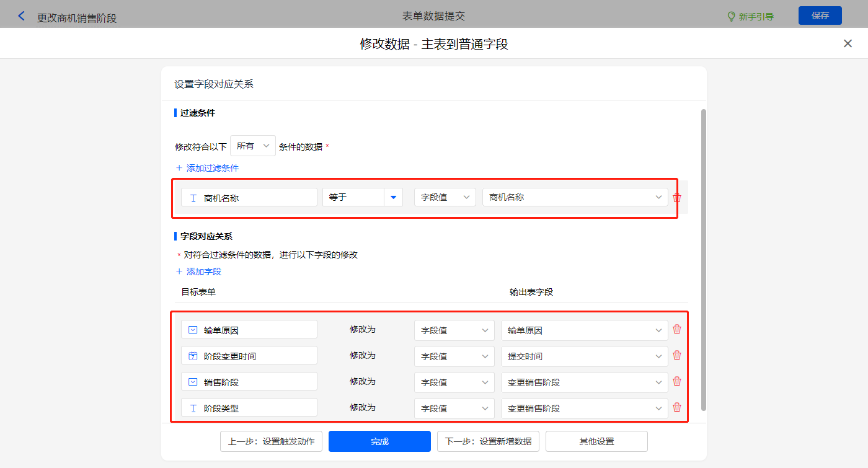The image size is (868, 468).
Task: Remove the 阶段变更时间 mapping via trash icon
Action: click(677, 356)
